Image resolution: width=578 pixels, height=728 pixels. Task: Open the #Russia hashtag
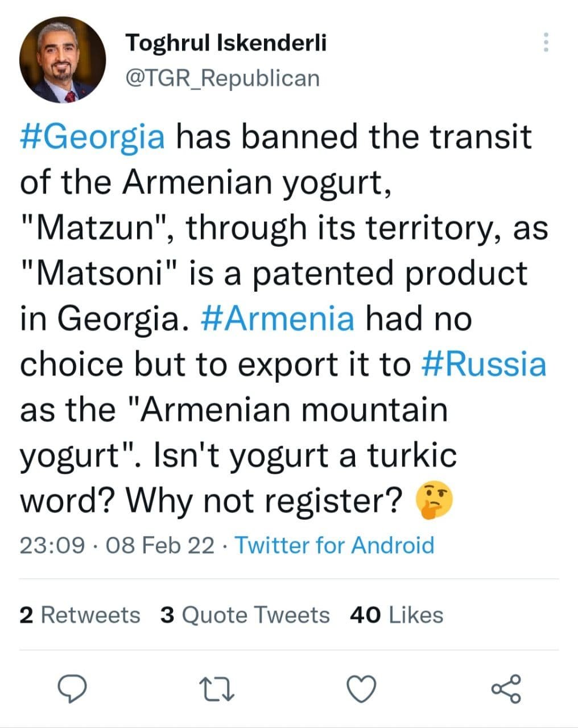click(x=484, y=364)
